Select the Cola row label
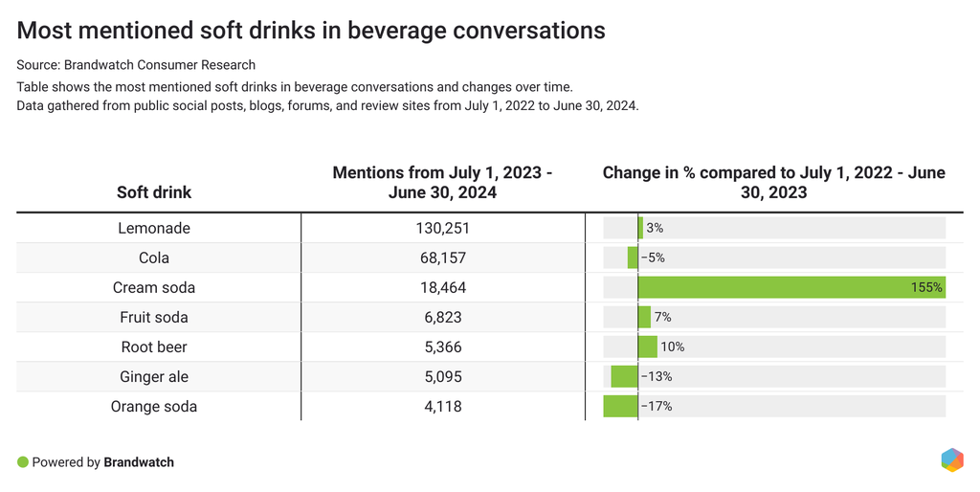The image size is (980, 492). 154,257
